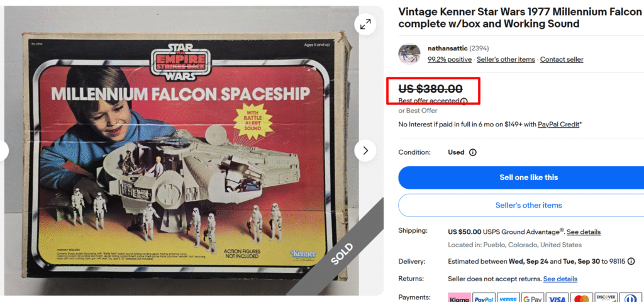Go to the previous product photo

pos(3,151)
